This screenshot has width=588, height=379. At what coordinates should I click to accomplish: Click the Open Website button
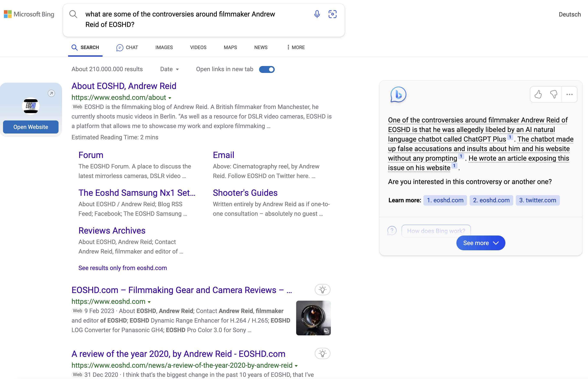pyautogui.click(x=31, y=127)
